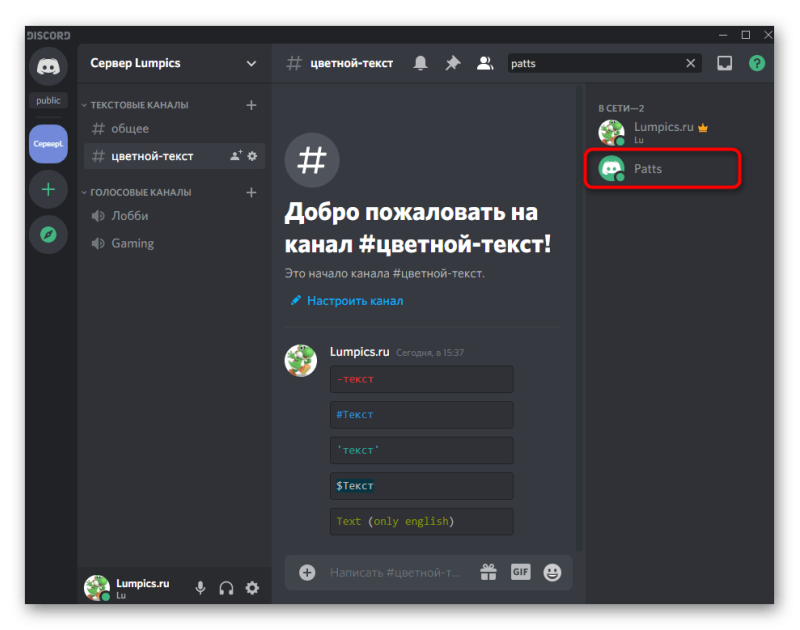This screenshot has height=630, width=800.
Task: Open user settings gear
Action: pyautogui.click(x=252, y=588)
